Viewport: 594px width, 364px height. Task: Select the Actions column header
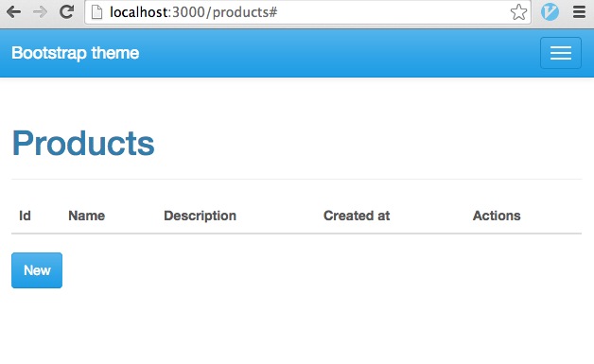497,216
